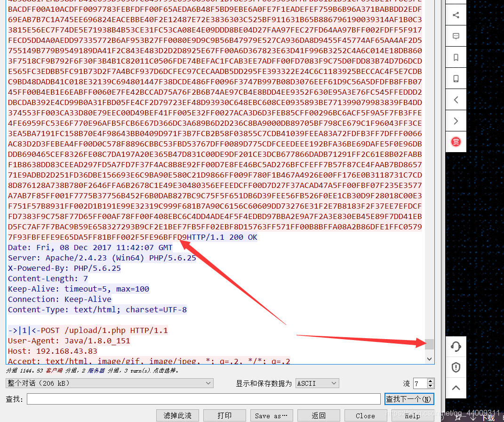
Task: Open customer service headset icon
Action: tap(456, 347)
